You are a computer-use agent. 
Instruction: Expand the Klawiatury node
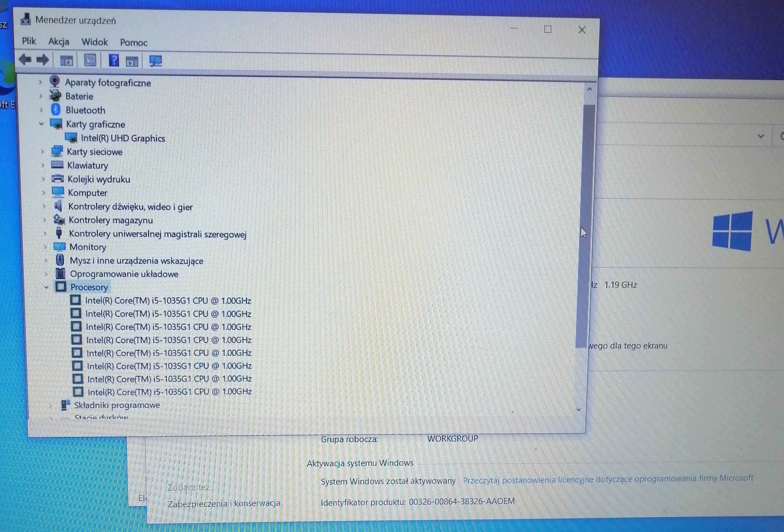point(43,165)
